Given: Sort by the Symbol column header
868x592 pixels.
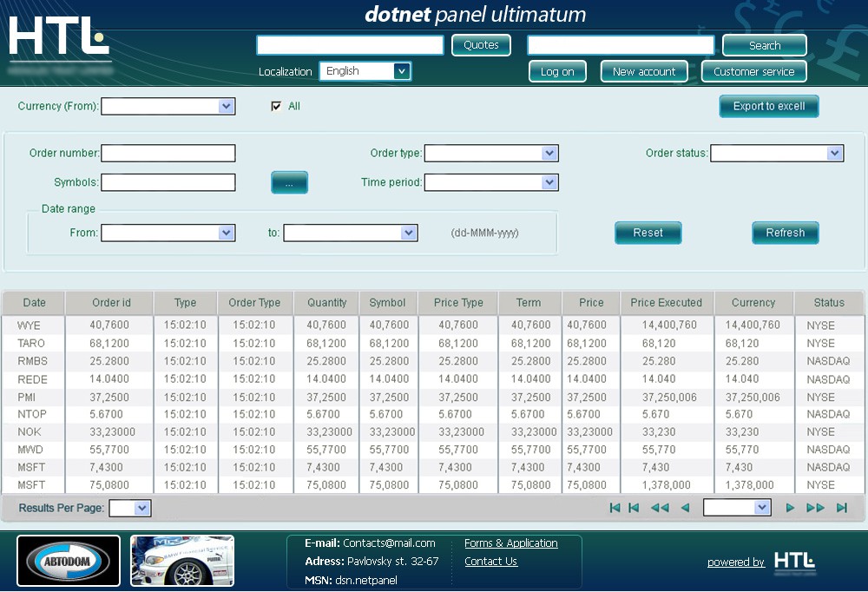Looking at the screenshot, I should pyautogui.click(x=389, y=303).
